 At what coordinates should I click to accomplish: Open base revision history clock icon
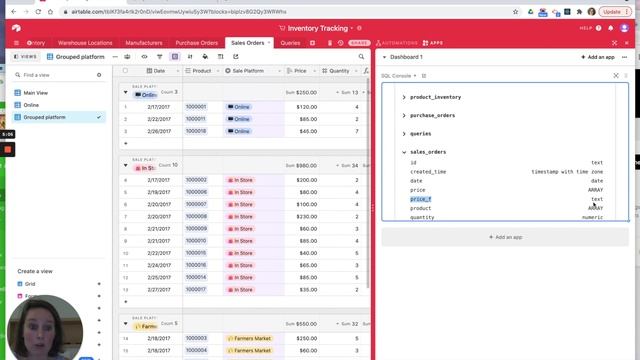click(340, 43)
